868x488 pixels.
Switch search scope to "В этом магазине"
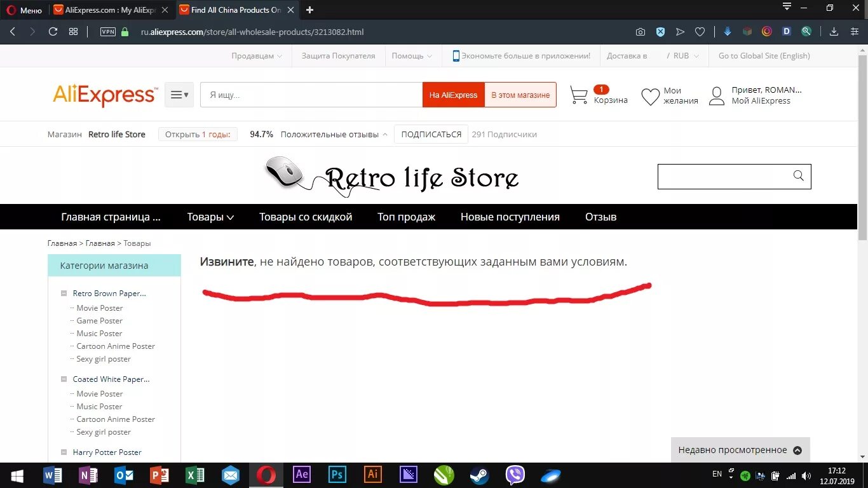tap(520, 94)
